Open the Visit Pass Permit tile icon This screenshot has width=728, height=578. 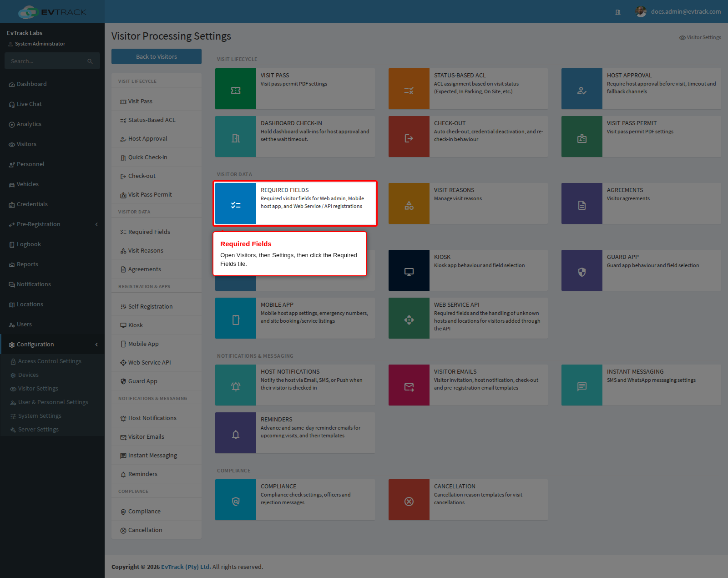tap(582, 137)
